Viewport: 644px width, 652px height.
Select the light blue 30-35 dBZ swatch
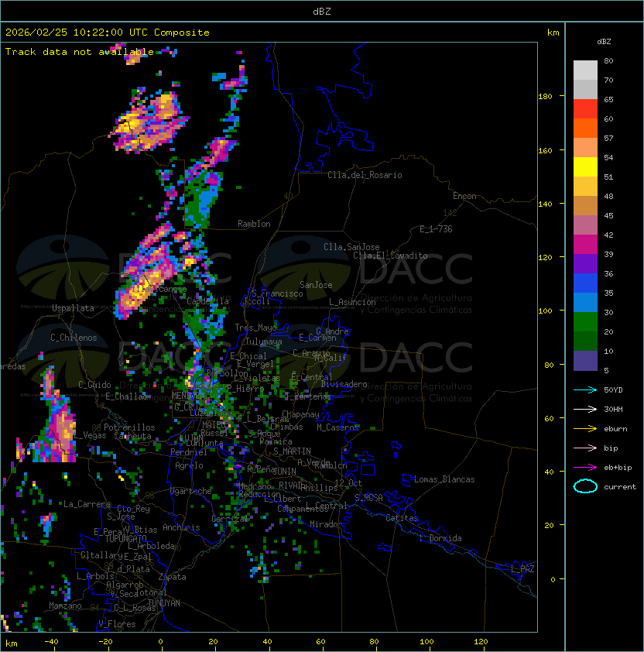coord(585,302)
